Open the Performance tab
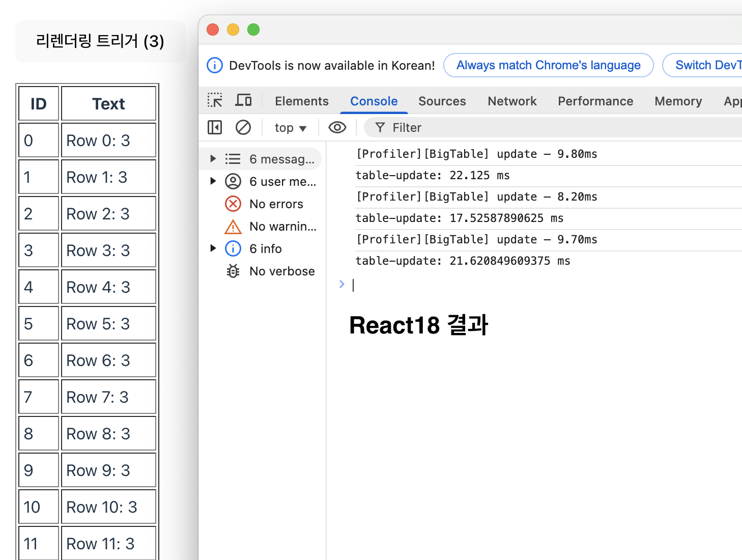 595,101
